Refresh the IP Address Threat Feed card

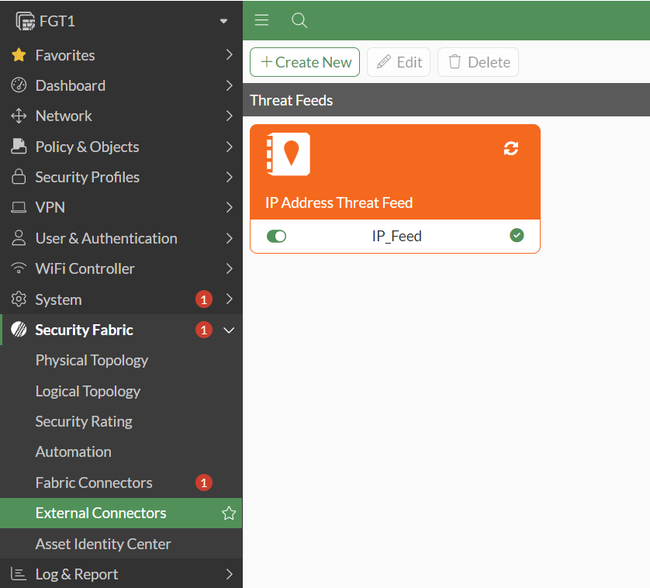click(511, 148)
